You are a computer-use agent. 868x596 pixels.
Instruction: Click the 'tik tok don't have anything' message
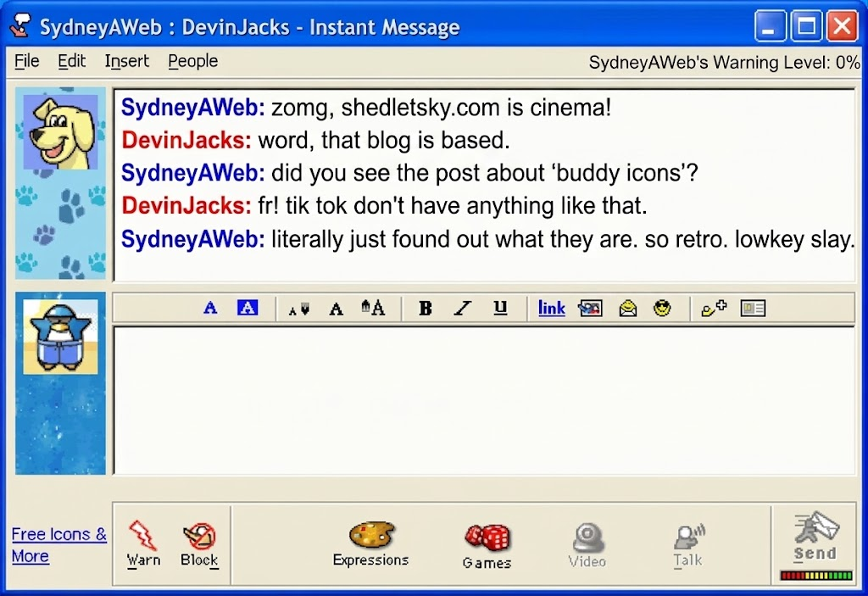pyautogui.click(x=453, y=206)
